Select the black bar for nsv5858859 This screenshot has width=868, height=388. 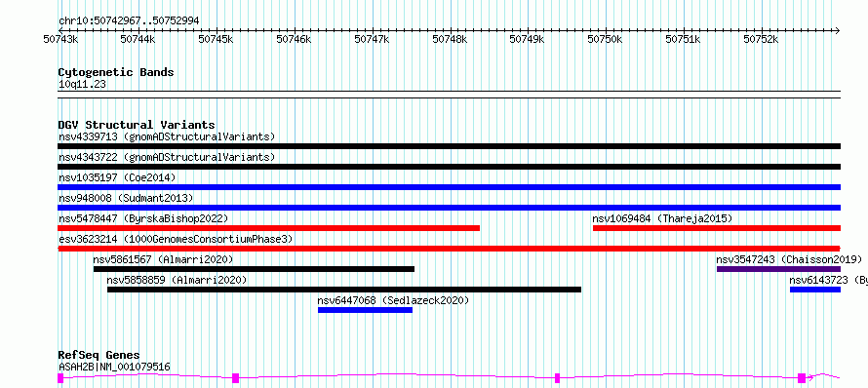point(344,290)
